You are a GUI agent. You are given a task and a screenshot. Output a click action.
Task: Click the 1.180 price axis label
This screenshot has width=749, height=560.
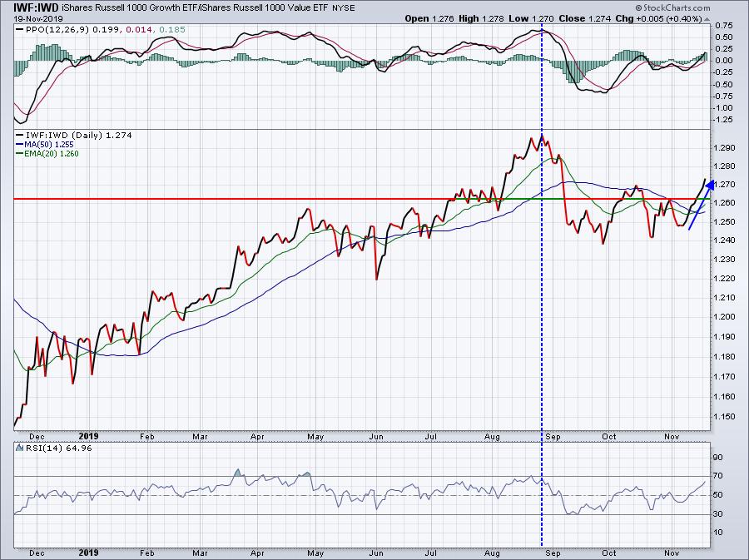coord(724,357)
